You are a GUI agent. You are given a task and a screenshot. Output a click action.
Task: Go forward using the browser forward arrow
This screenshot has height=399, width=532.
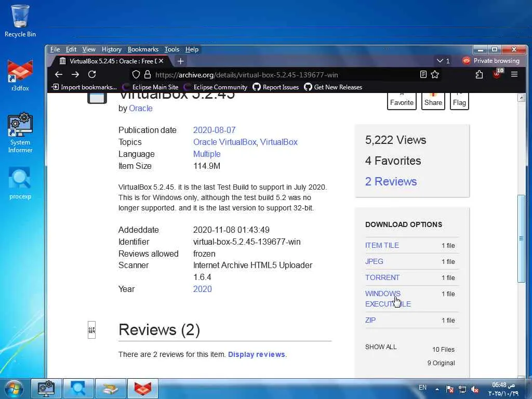click(75, 74)
